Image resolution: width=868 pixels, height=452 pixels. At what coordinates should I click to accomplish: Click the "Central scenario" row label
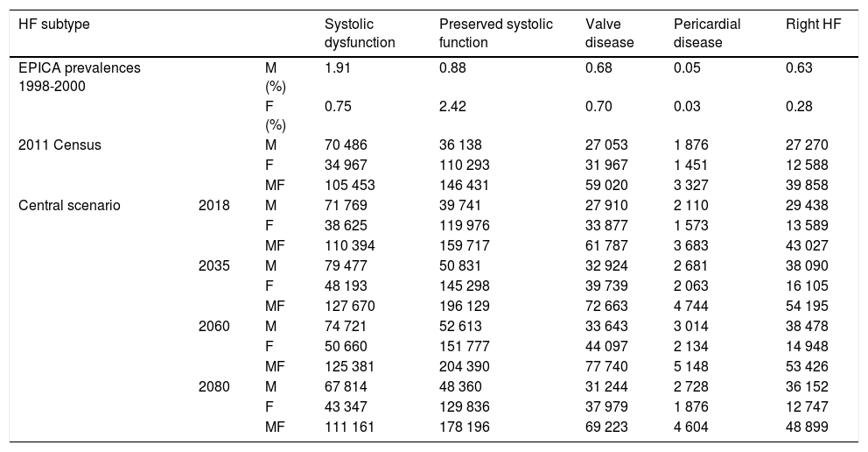pyautogui.click(x=69, y=207)
